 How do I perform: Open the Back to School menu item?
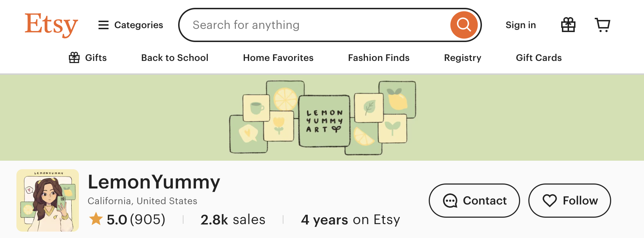[175, 58]
